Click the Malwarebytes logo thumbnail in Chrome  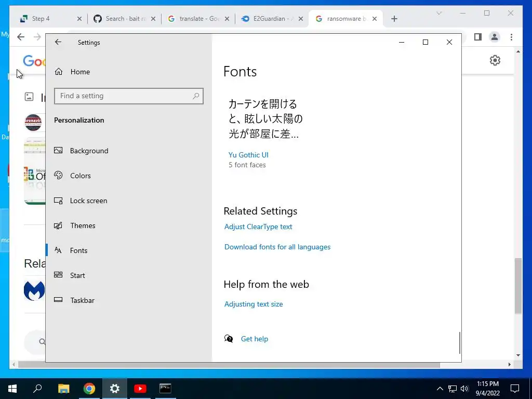34,290
